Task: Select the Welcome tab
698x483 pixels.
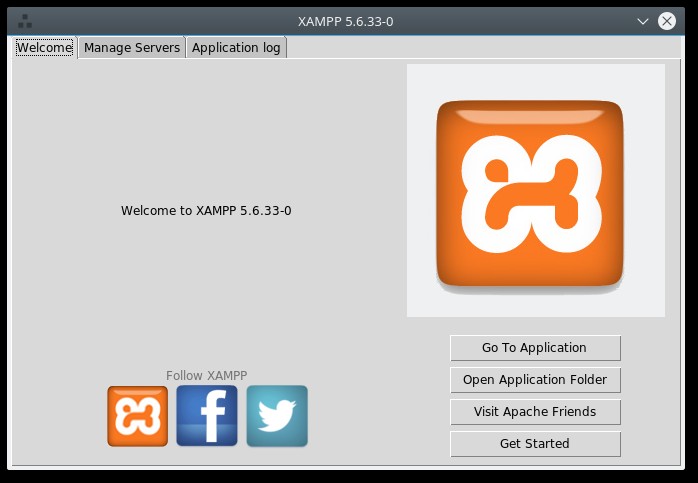Action: pos(45,47)
